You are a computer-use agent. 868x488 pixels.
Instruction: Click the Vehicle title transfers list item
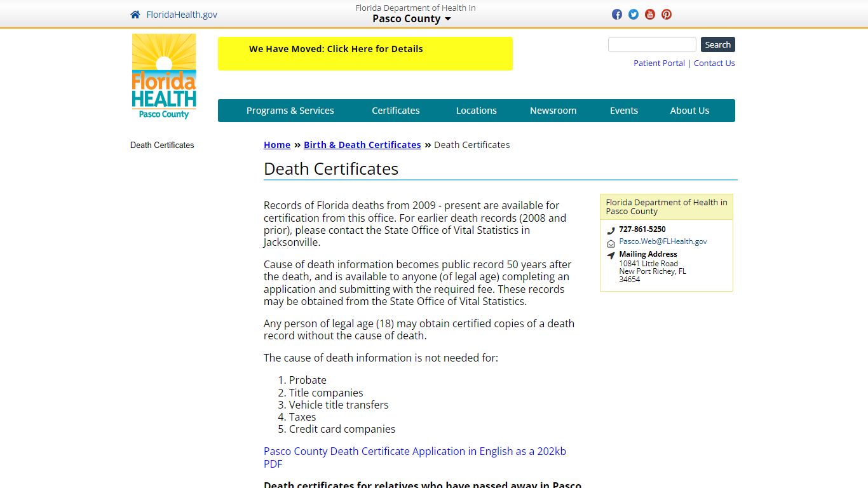coord(339,405)
